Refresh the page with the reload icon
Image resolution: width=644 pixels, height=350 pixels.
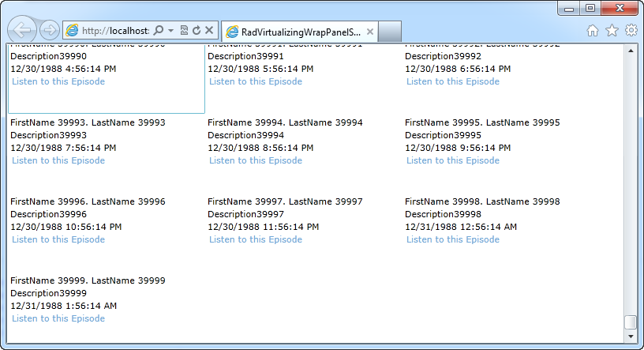coord(196,30)
